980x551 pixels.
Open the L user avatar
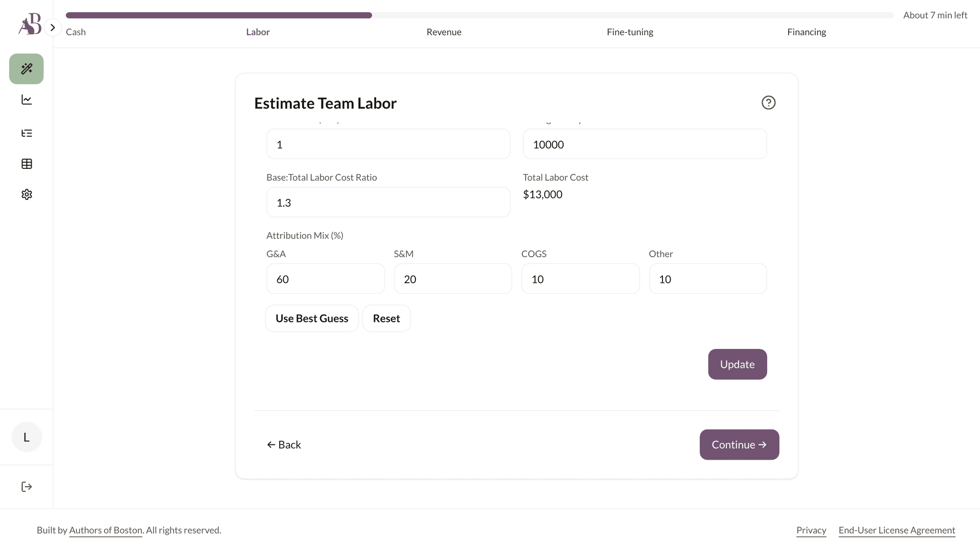(x=27, y=437)
